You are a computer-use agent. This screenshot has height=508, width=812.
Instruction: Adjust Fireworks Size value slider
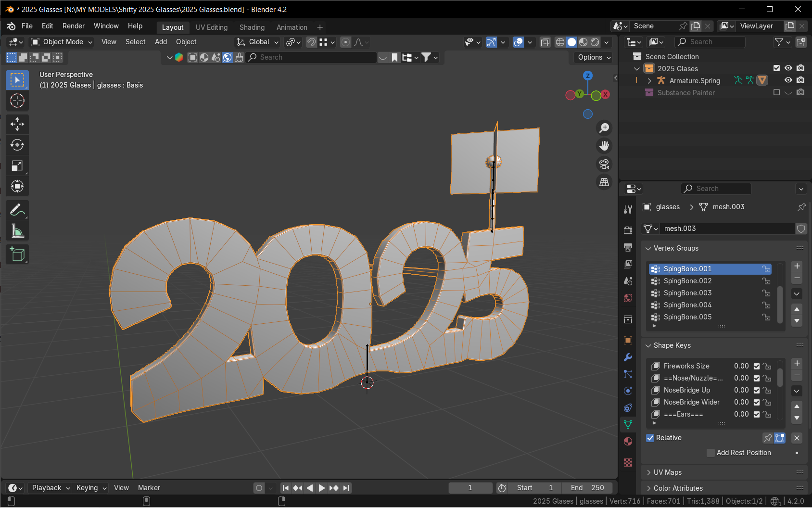(x=741, y=366)
